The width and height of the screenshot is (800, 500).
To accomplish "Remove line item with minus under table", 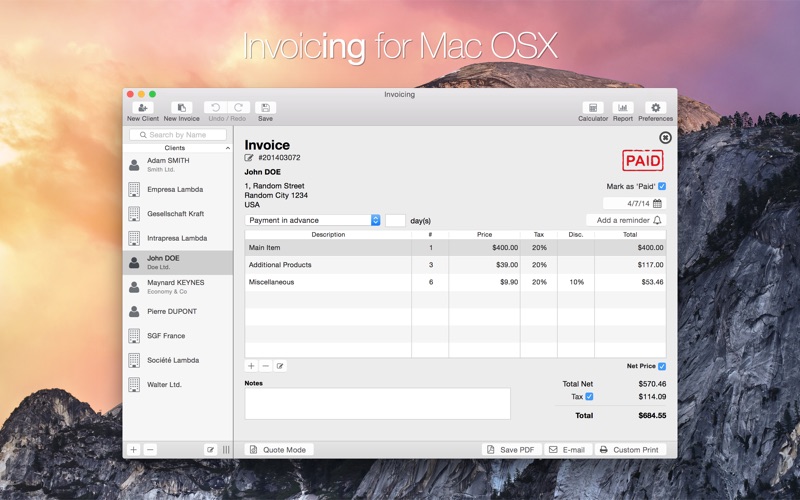I will pyautogui.click(x=265, y=366).
